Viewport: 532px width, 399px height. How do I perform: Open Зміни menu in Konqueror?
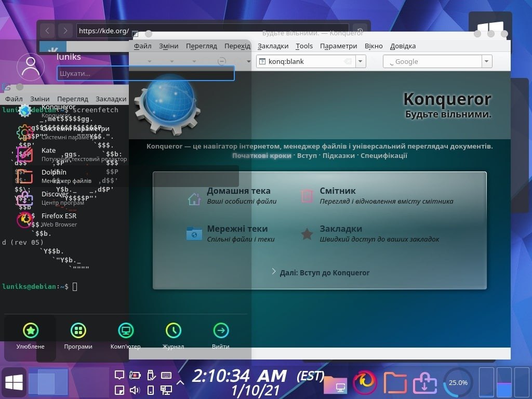tap(169, 46)
